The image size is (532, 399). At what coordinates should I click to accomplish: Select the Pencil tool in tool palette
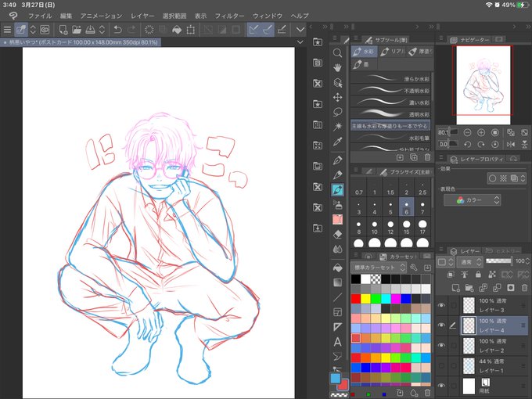337,174
